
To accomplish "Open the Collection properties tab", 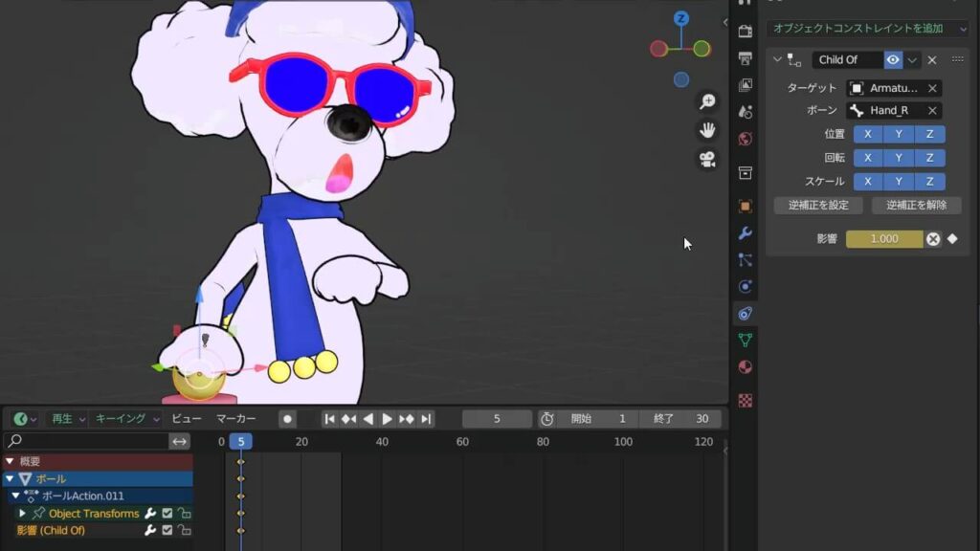I will [x=745, y=172].
